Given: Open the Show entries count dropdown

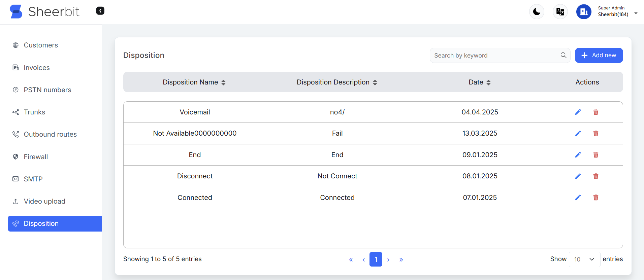Looking at the screenshot, I should click(584, 259).
